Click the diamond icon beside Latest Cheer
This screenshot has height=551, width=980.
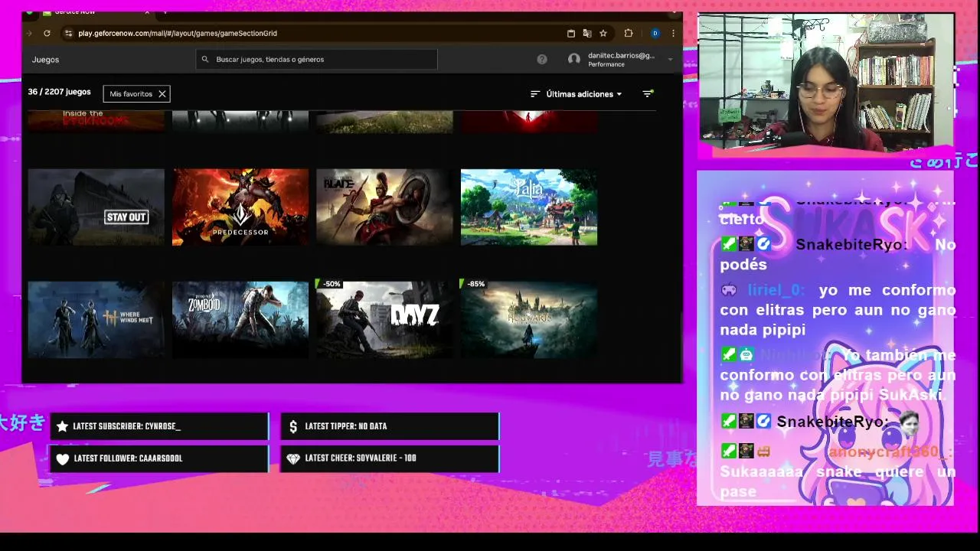293,458
